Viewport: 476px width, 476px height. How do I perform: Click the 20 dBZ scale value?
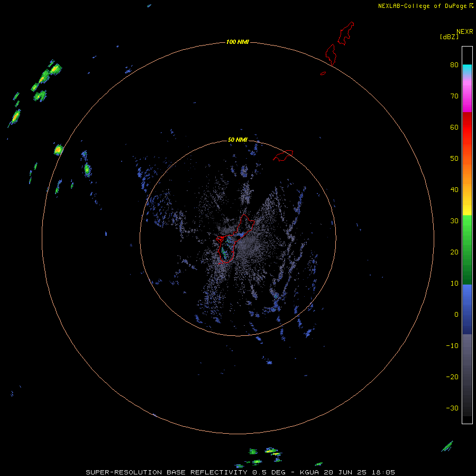tap(454, 252)
